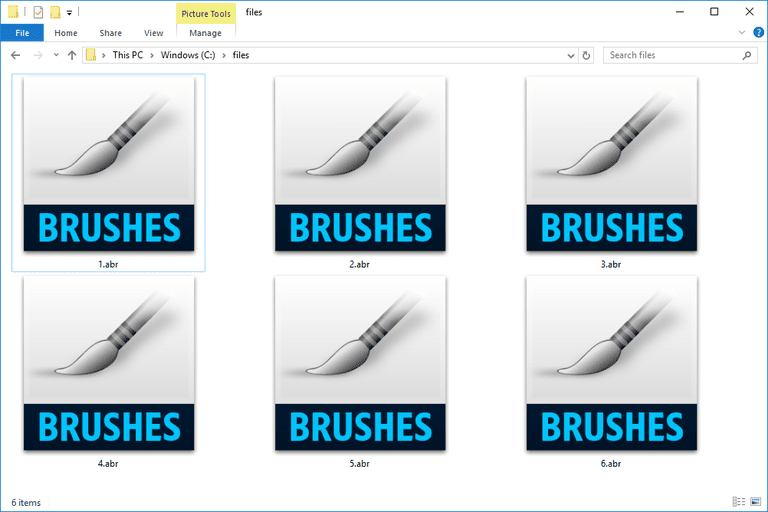Click the 6.abr file name label
The height and width of the screenshot is (512, 768).
tap(611, 463)
